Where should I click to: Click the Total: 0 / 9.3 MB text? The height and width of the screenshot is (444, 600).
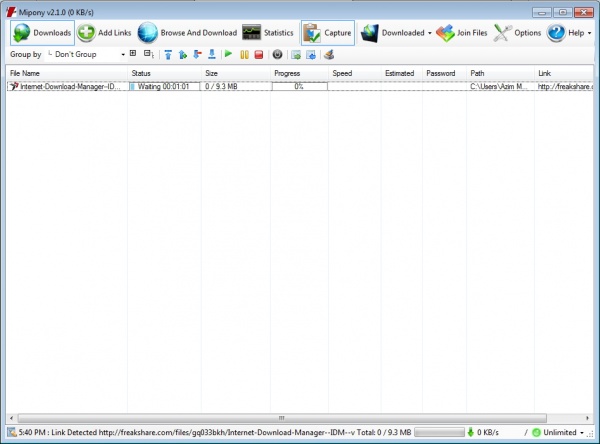384,433
